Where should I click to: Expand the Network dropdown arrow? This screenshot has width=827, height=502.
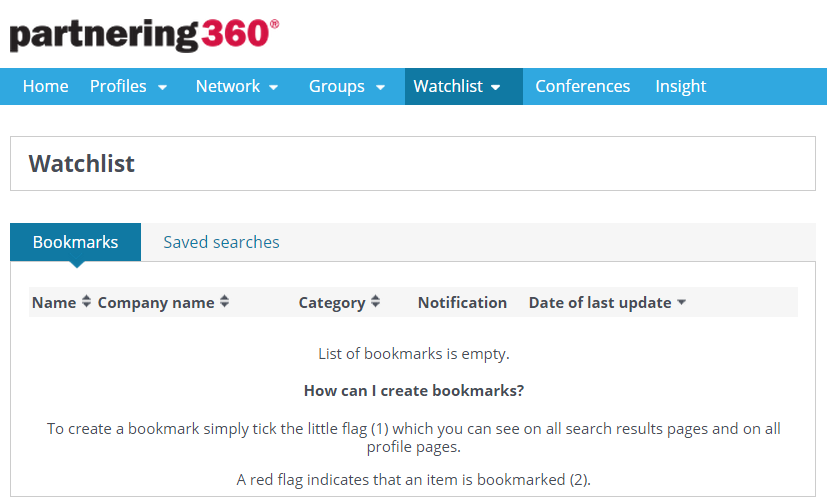(x=274, y=88)
